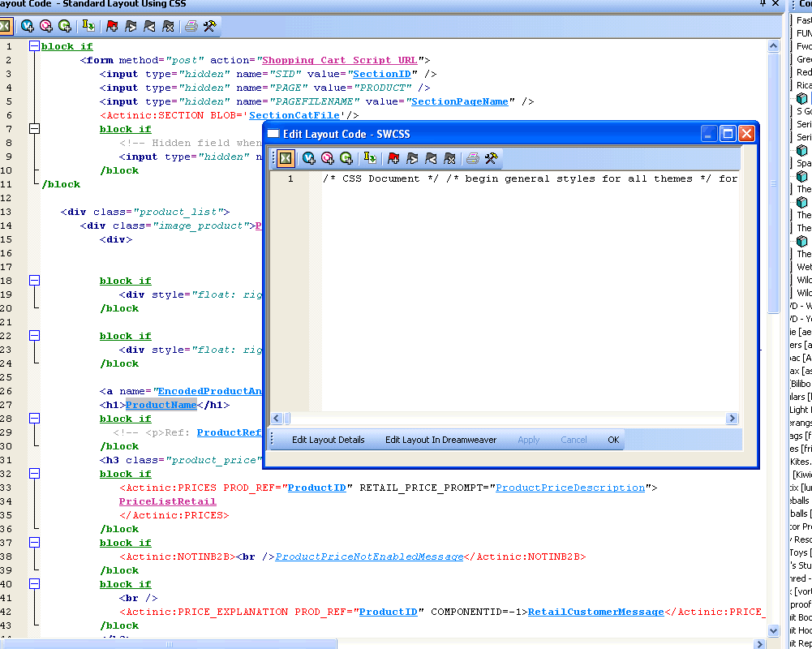
Task: Go to next bookmark in SWCSS dialog toolbar
Action: pyautogui.click(x=412, y=158)
